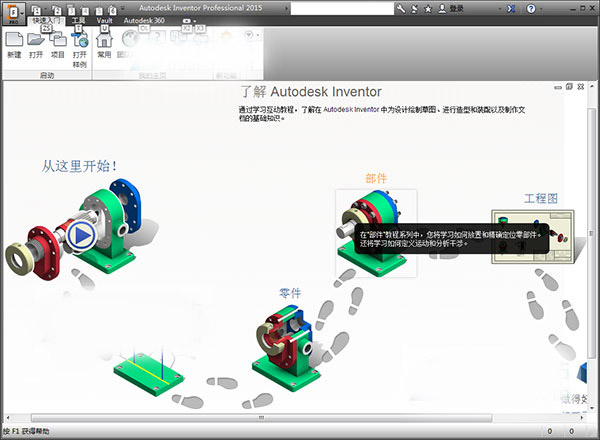Click Quick Access button with key tip 1
Viewport: 600px width, 440px height.
click(x=36, y=10)
